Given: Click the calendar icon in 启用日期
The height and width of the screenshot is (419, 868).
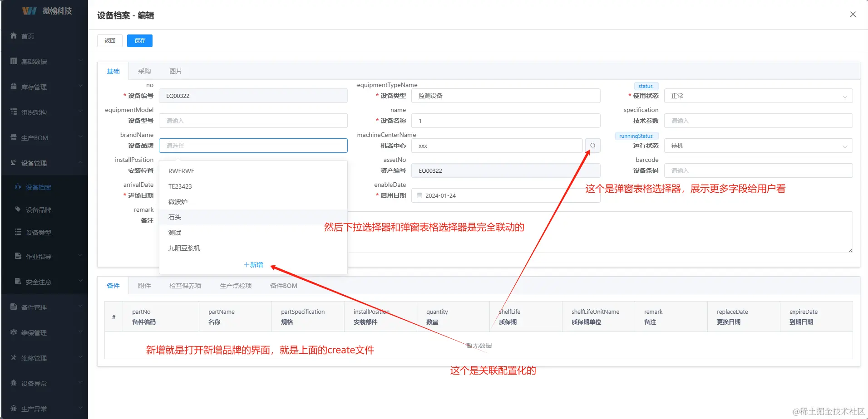Looking at the screenshot, I should [419, 195].
